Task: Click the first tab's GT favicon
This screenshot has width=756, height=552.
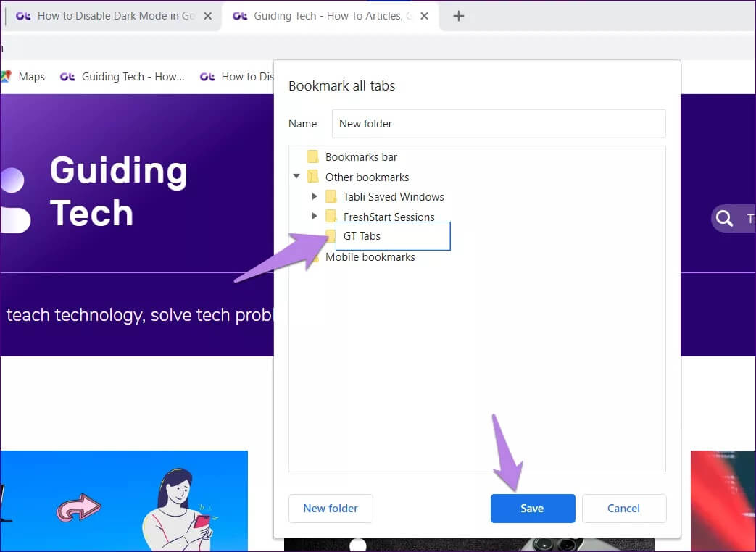Action: [23, 16]
